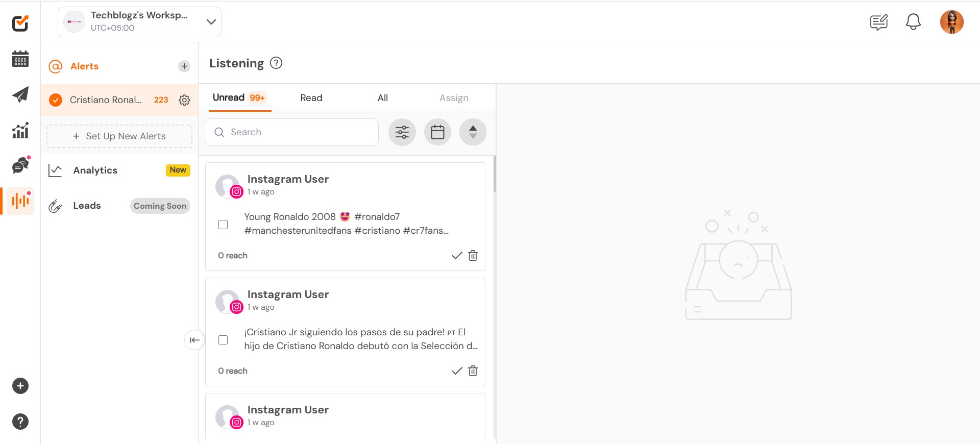
Task: Add a new alert with plus icon beside Alerts
Action: pos(184,66)
